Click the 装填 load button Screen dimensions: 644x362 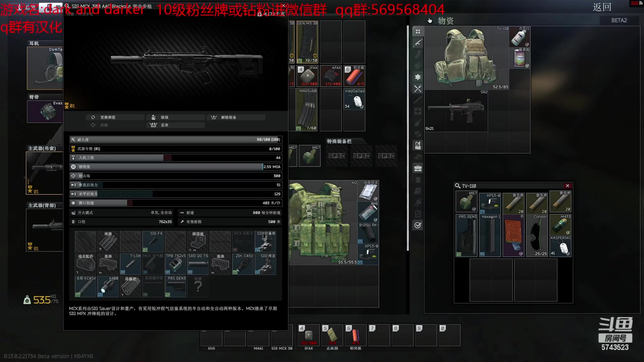click(x=175, y=117)
